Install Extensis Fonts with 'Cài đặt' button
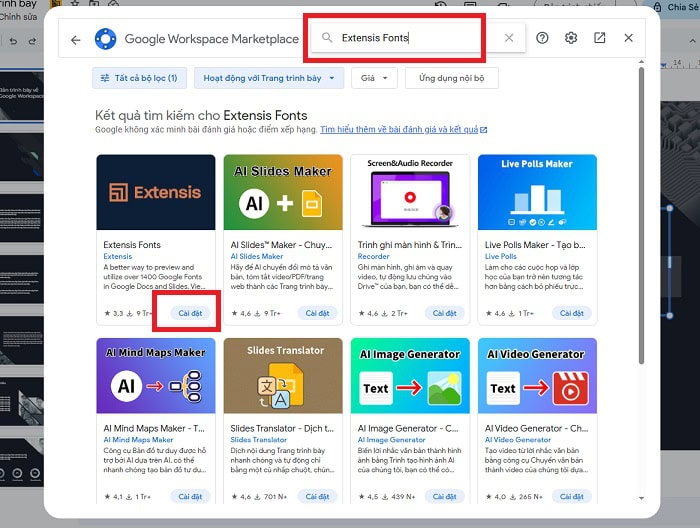700x528 pixels. [190, 313]
